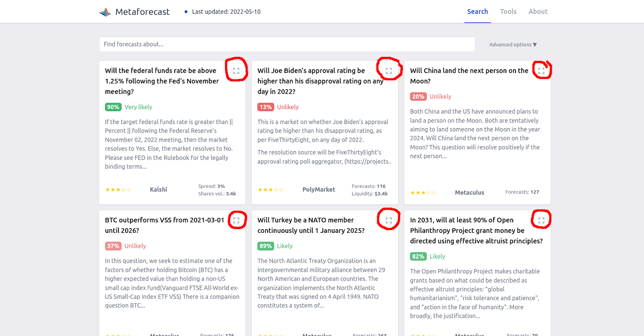Expand the BTC outperforms VSS card
The height and width of the screenshot is (336, 644).
click(236, 220)
